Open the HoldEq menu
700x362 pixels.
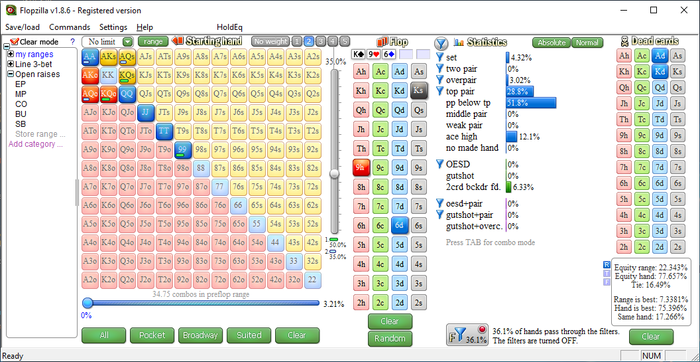[x=229, y=27]
